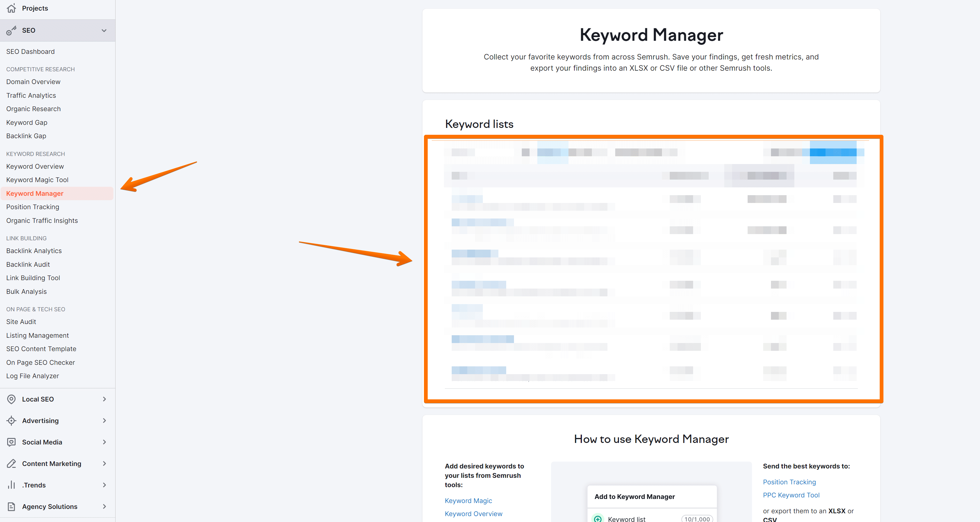Open SEO Content Template
This screenshot has width=980, height=522.
tap(41, 349)
